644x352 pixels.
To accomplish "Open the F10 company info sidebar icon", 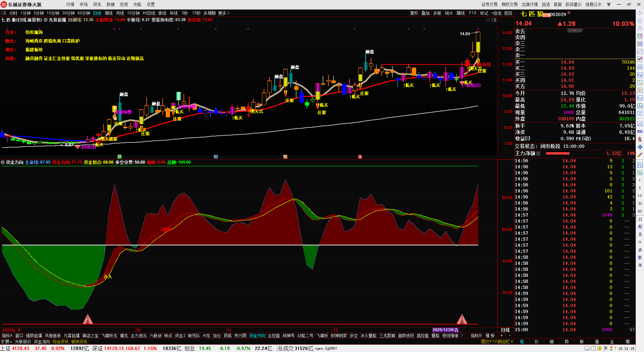I will click(x=640, y=75).
